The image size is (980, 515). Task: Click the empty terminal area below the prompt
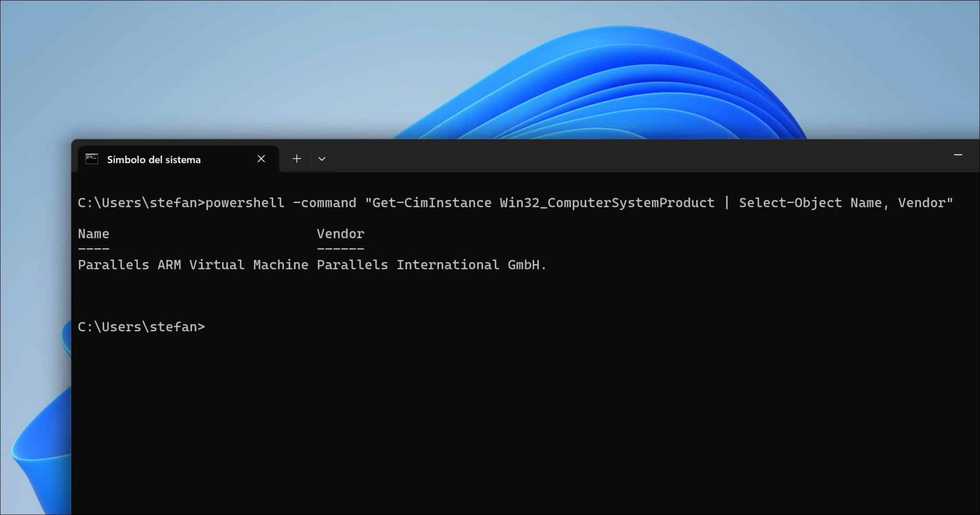479,421
